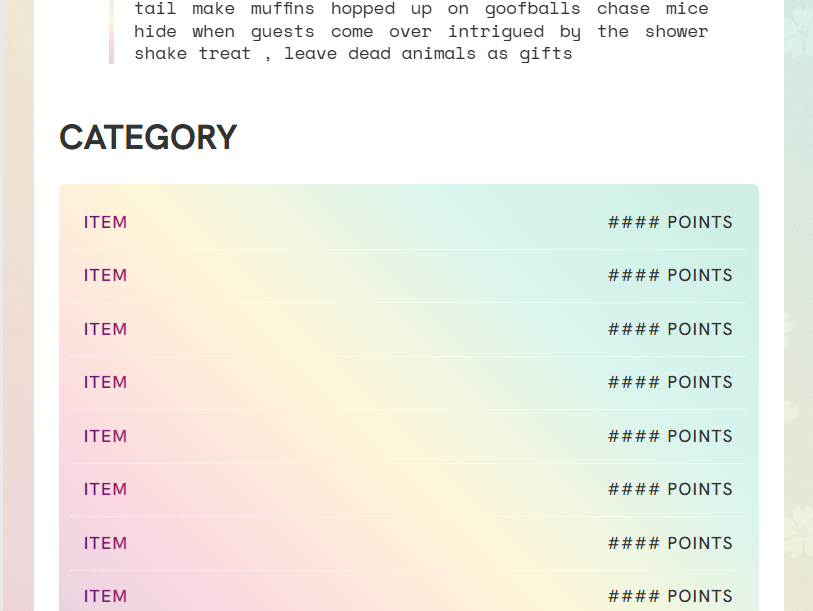The image size is (813, 611).
Task: Choose the eighth ITEM label at bottom
Action: [x=105, y=596]
